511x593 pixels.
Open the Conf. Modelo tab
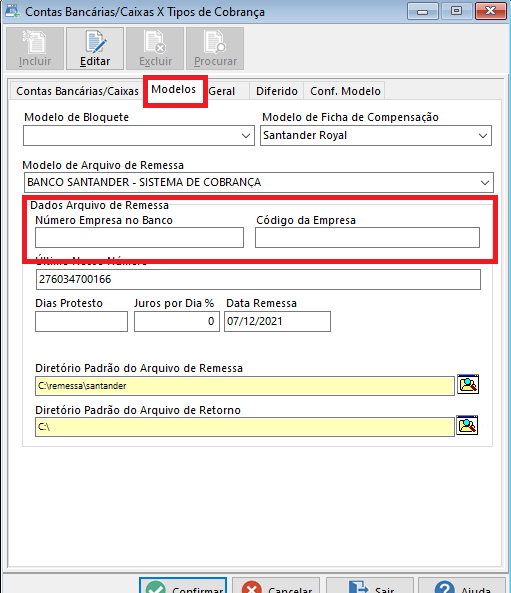[x=345, y=91]
